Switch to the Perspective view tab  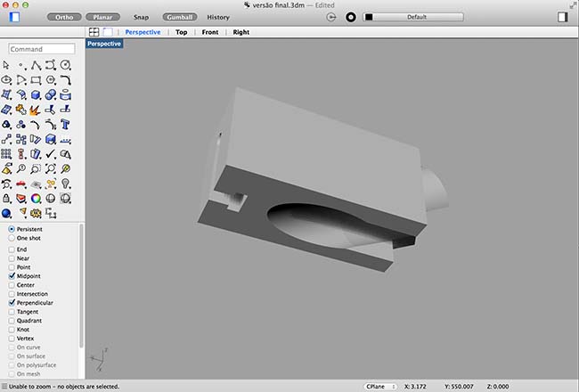(143, 32)
